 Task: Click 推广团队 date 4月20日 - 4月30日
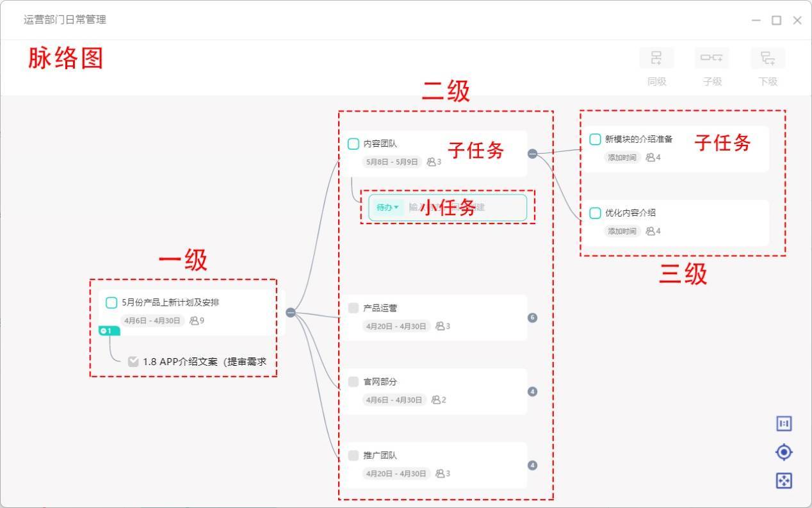click(x=396, y=473)
